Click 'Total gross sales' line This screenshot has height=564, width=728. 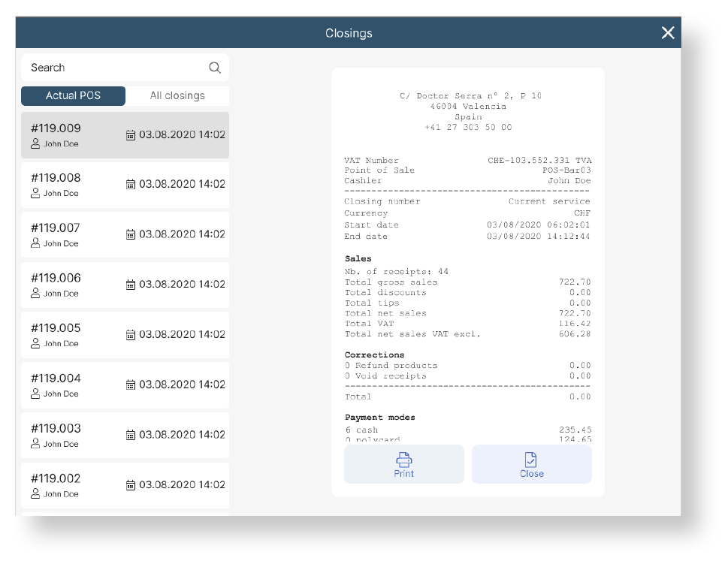coord(467,282)
